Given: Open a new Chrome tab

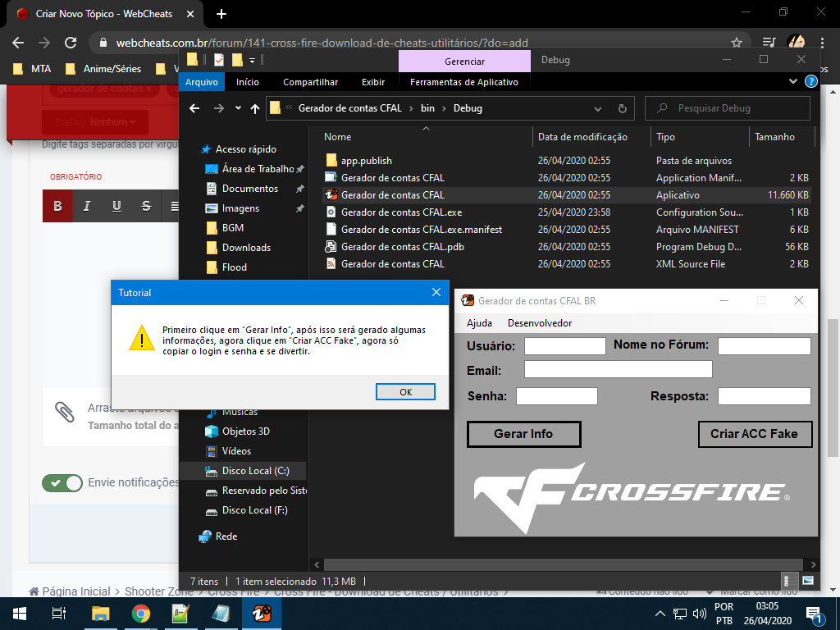Looking at the screenshot, I should pyautogui.click(x=221, y=14).
